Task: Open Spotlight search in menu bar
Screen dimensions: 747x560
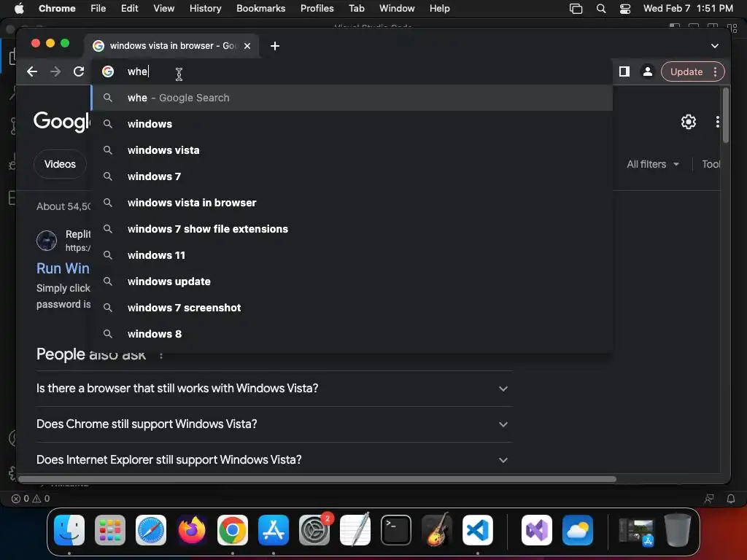Action: click(x=601, y=8)
